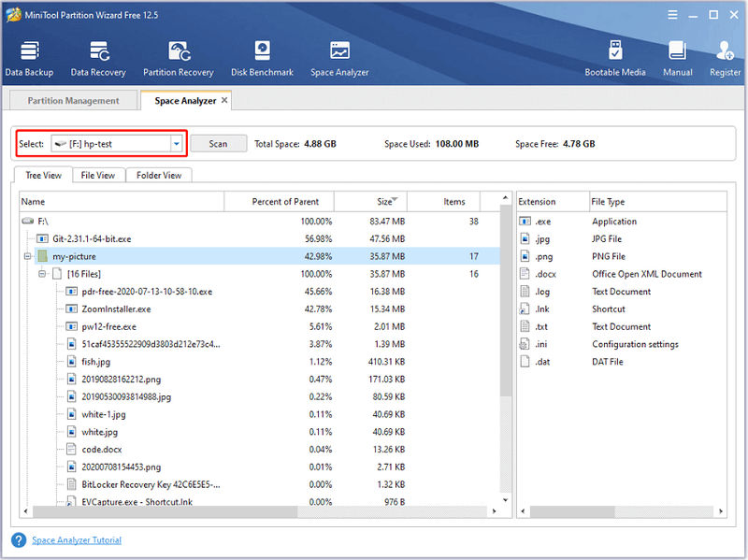Close the Space Analyzer tab
Viewport: 748px width, 560px height.
[224, 100]
